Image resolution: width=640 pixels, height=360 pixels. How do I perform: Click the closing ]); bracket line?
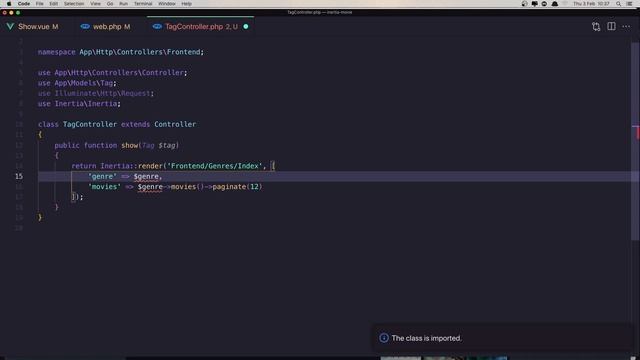pos(78,197)
